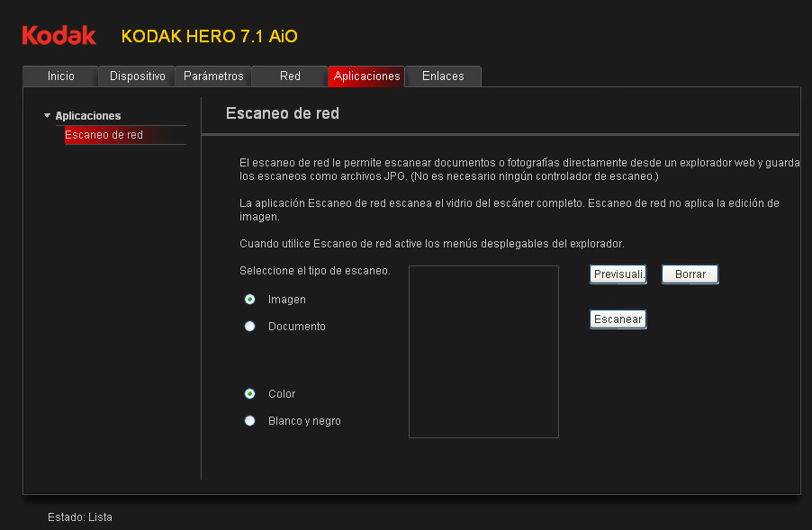This screenshot has width=812, height=530.
Task: Select Blanco y negro scan option
Action: 249,421
